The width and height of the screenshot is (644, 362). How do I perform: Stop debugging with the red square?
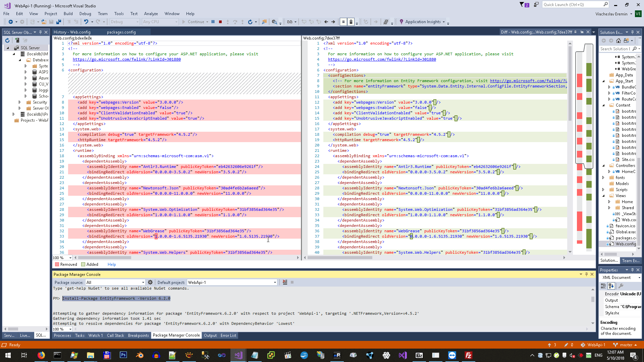pyautogui.click(x=220, y=22)
